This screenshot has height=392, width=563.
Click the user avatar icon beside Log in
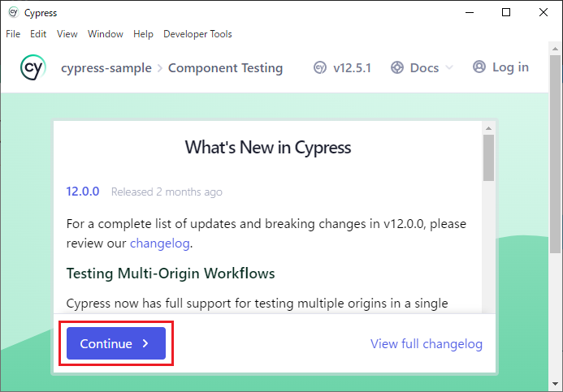click(479, 67)
